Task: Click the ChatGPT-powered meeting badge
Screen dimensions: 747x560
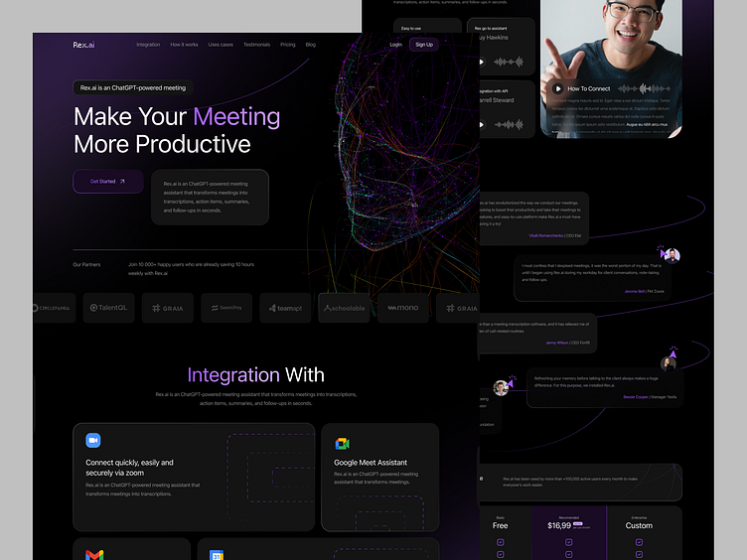Action: point(133,87)
